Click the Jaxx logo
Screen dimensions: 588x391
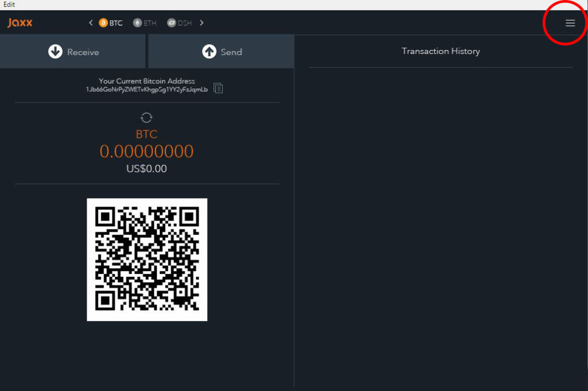coord(20,23)
